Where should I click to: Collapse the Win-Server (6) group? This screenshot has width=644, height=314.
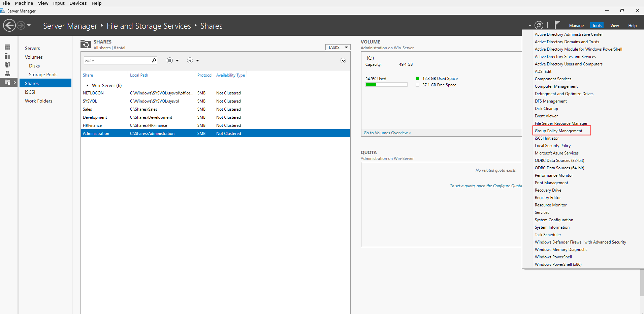(87, 85)
